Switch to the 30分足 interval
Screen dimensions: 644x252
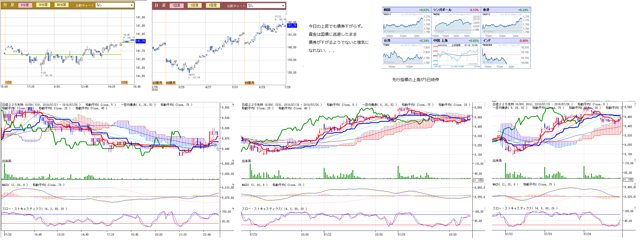tap(61, 5)
